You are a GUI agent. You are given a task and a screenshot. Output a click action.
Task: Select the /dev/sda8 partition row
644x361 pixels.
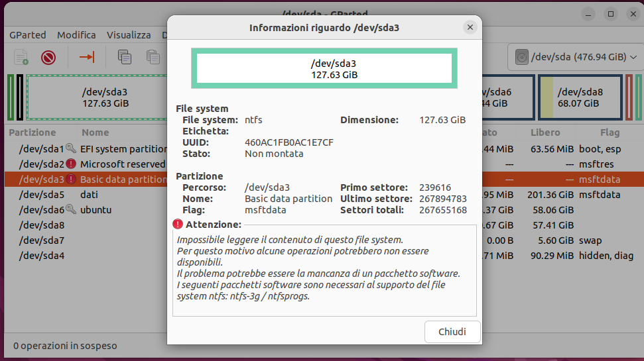pyautogui.click(x=86, y=225)
